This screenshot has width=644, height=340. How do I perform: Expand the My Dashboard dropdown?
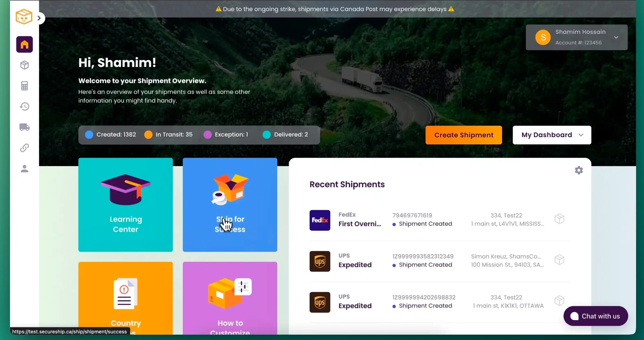point(552,135)
